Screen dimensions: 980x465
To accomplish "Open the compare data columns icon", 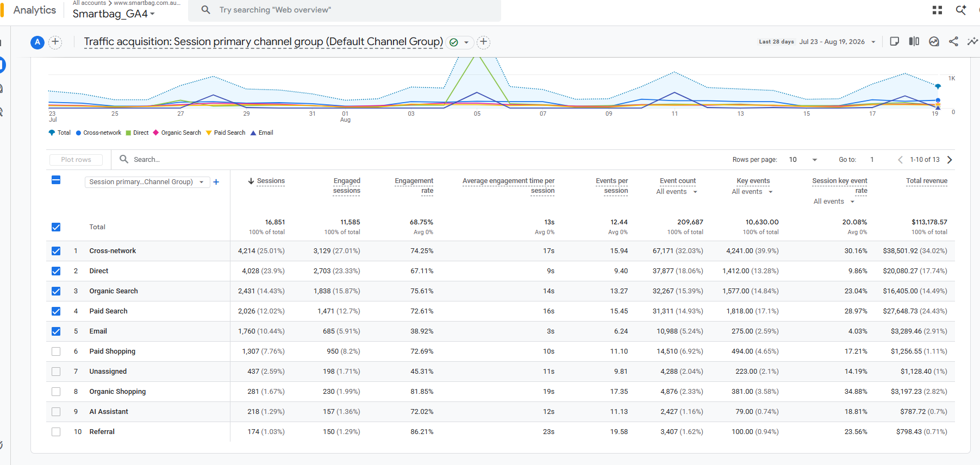I will pyautogui.click(x=914, y=41).
